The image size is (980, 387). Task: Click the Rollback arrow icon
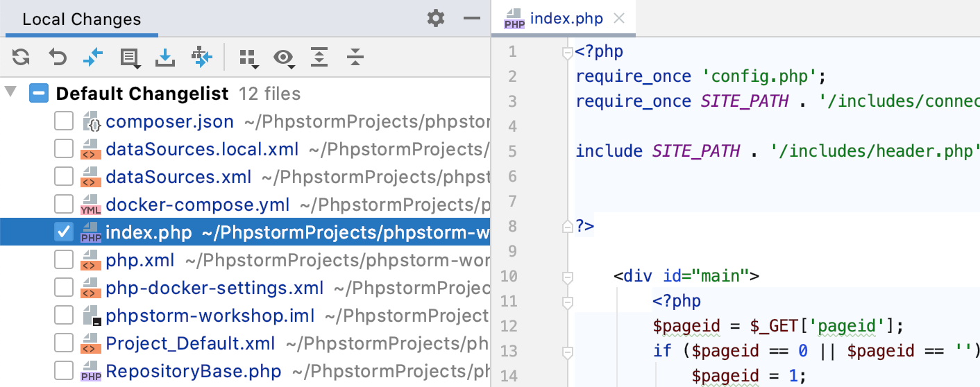[57, 57]
